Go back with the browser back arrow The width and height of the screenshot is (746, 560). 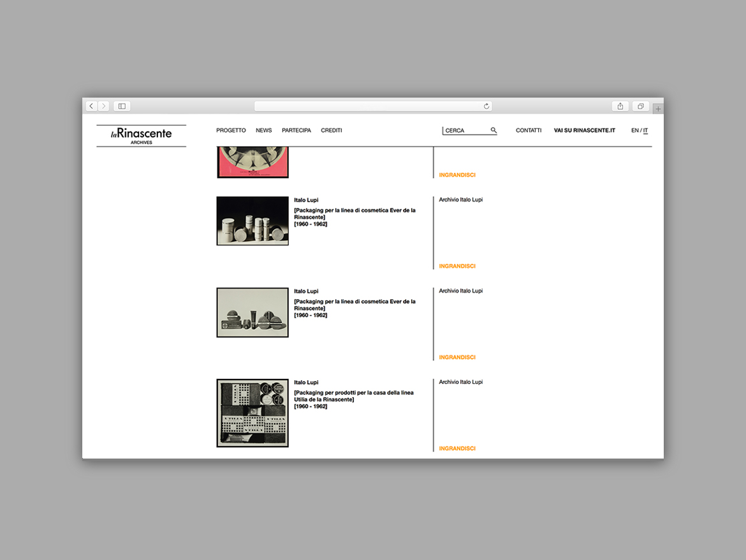(x=92, y=106)
